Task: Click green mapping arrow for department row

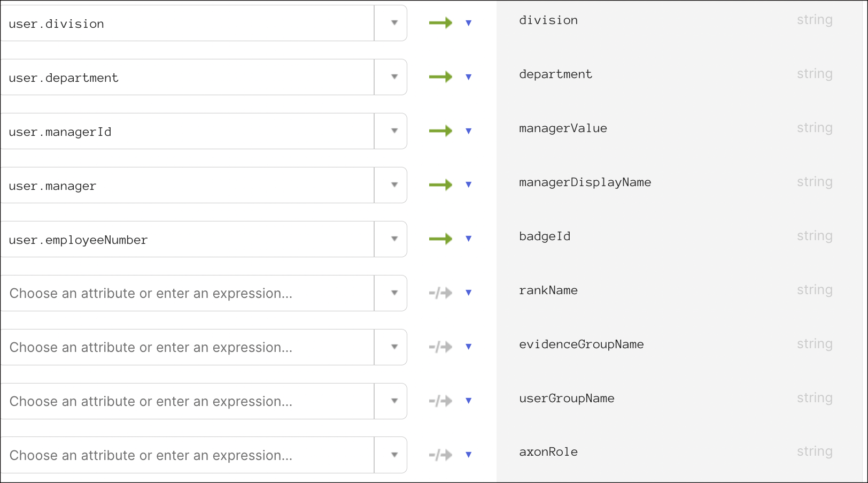Action: click(440, 77)
